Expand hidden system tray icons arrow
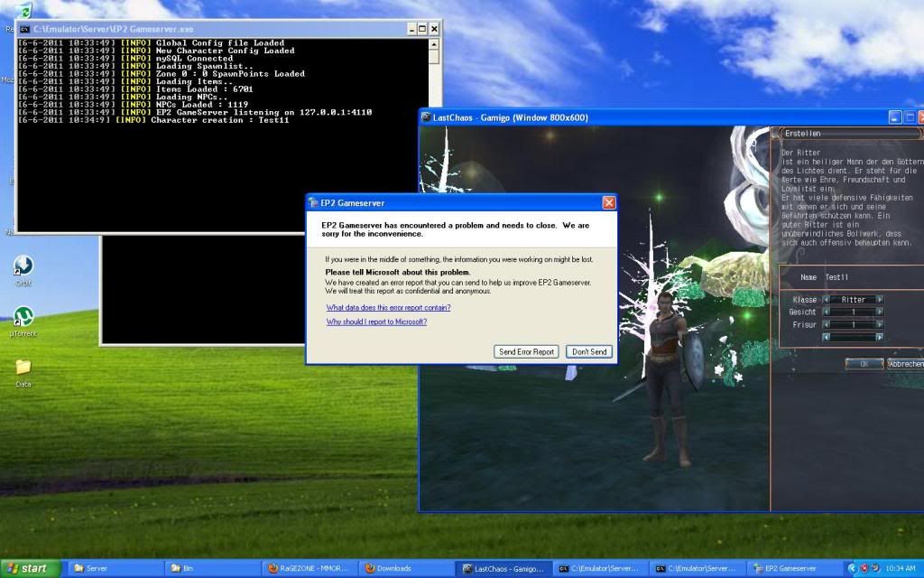 852,569
